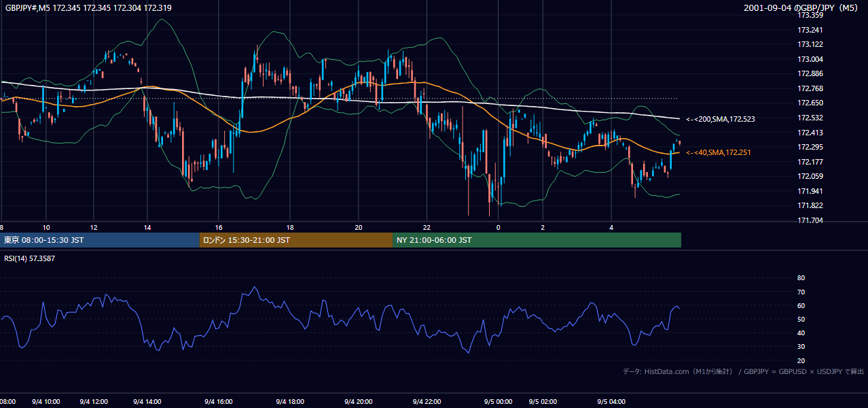Click RSI scale level 50
Screen dimensions: 868x408
[x=801, y=319]
